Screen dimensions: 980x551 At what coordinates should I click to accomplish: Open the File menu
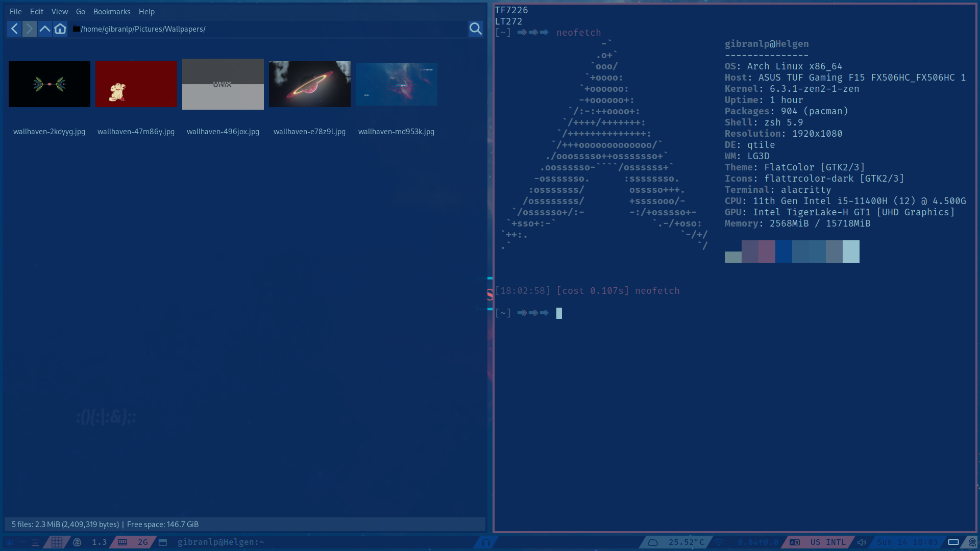[15, 12]
